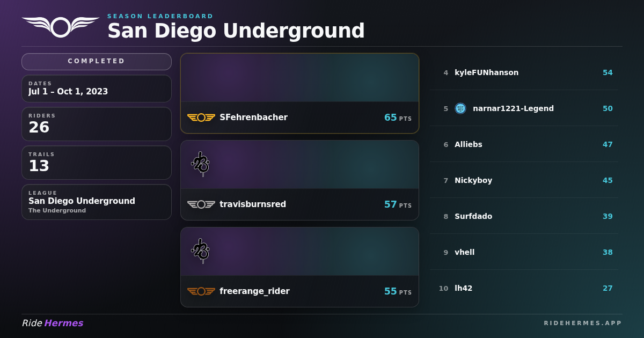View the Riders 26 stat card

coord(97,124)
